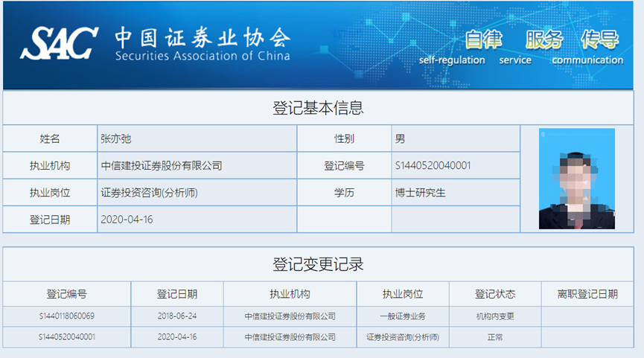Click the 机构内变更 status cell
Image resolution: width=644 pixels, height=358 pixels.
495,316
